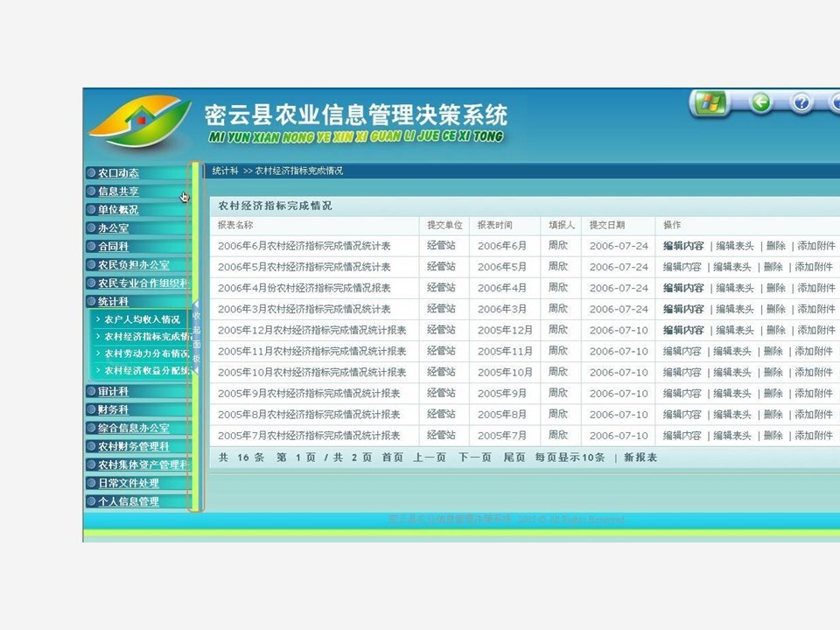Click the bullet icon beside 个人信息管理

[x=91, y=501]
